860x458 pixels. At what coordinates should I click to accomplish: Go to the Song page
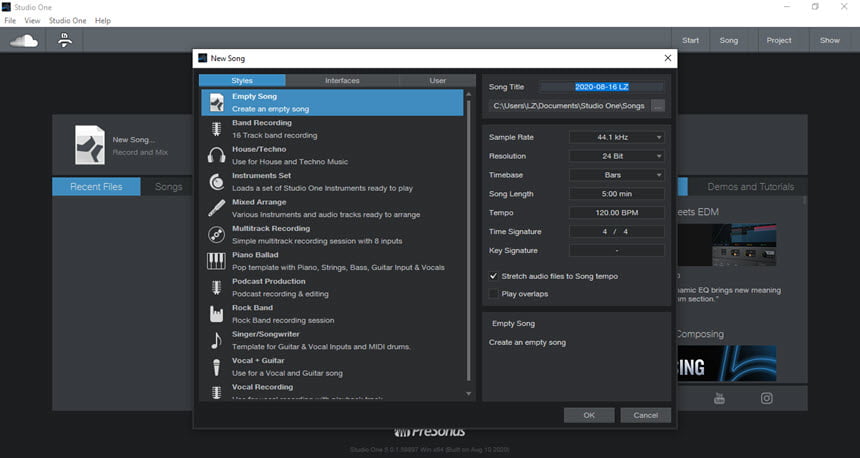click(729, 41)
